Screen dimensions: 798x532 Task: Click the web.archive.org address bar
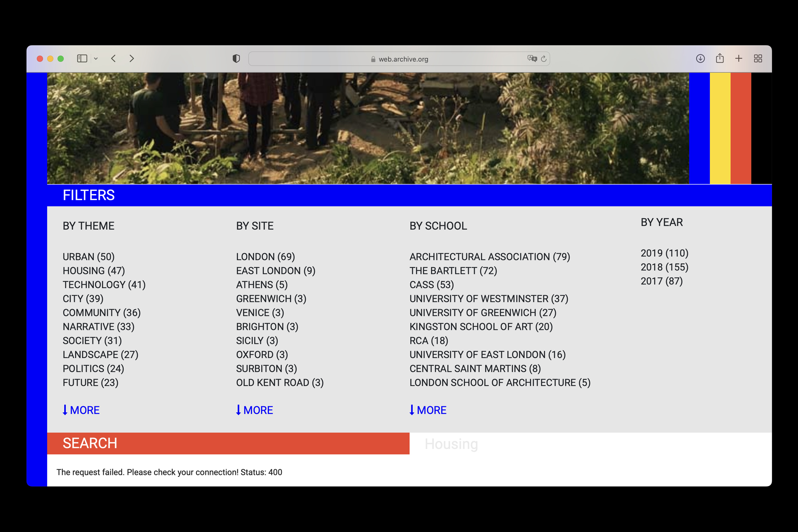coord(399,59)
